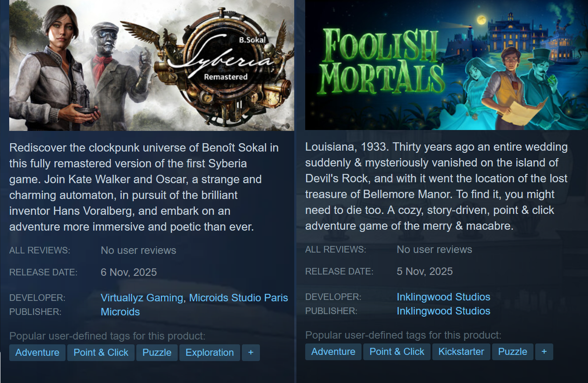Select the Kickstarter tag

[461, 352]
